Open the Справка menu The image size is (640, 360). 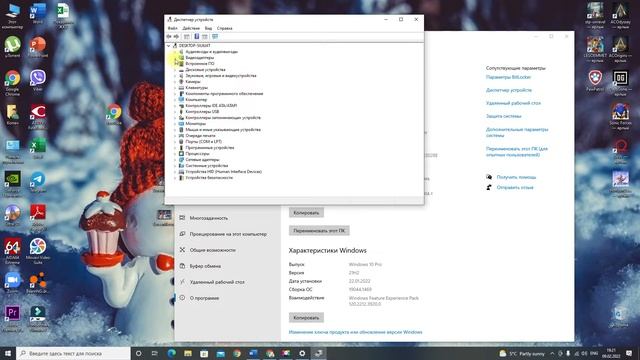click(x=224, y=28)
